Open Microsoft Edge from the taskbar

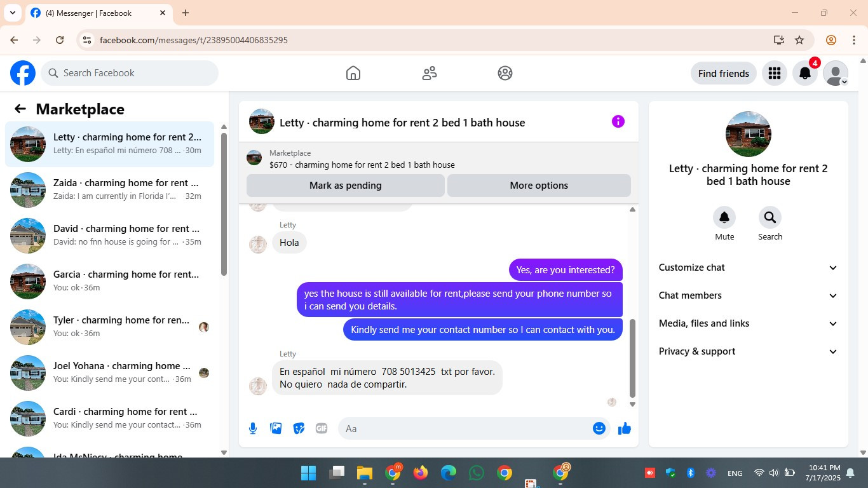pyautogui.click(x=449, y=473)
